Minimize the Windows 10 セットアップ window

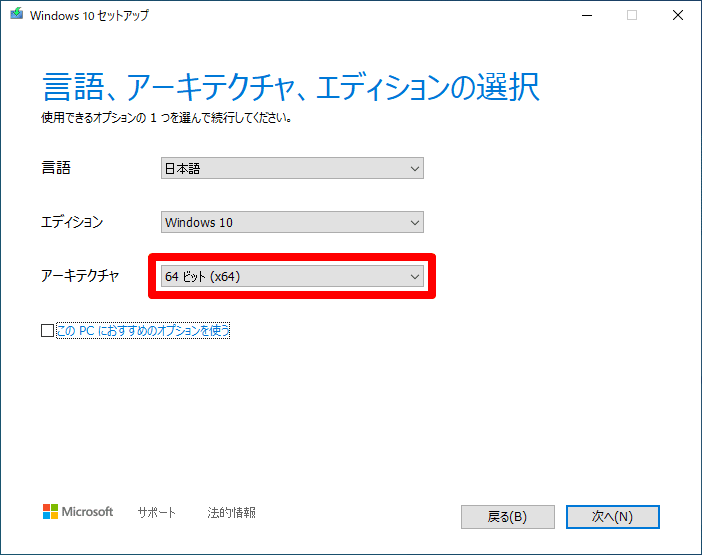587,15
